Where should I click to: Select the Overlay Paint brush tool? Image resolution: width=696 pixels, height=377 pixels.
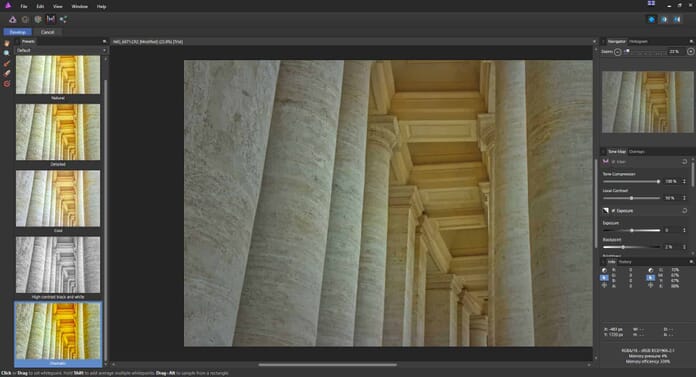point(7,63)
